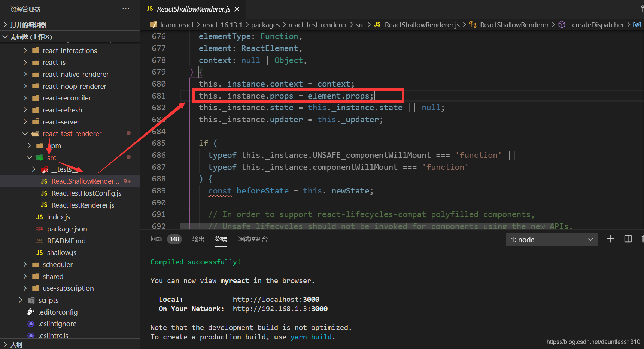Open the .editorconfig file
644x349 pixels.
[70, 312]
